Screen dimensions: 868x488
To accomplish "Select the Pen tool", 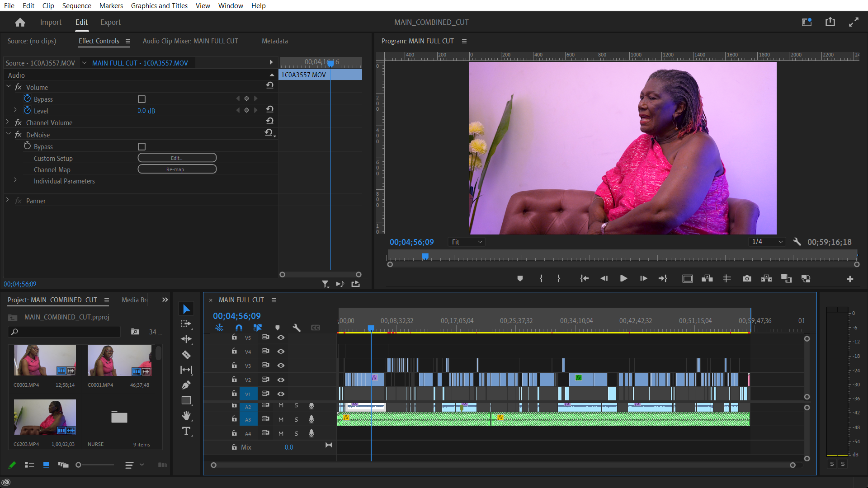I will click(186, 385).
